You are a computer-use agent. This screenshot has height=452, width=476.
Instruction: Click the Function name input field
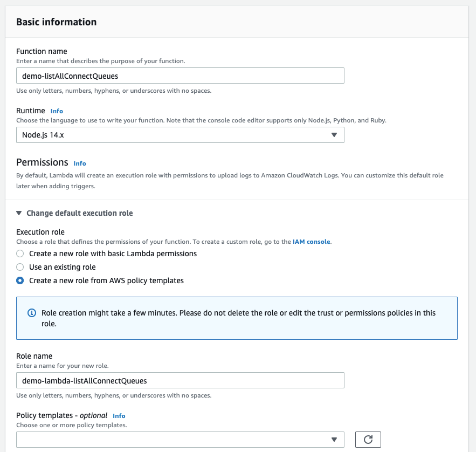tap(180, 76)
